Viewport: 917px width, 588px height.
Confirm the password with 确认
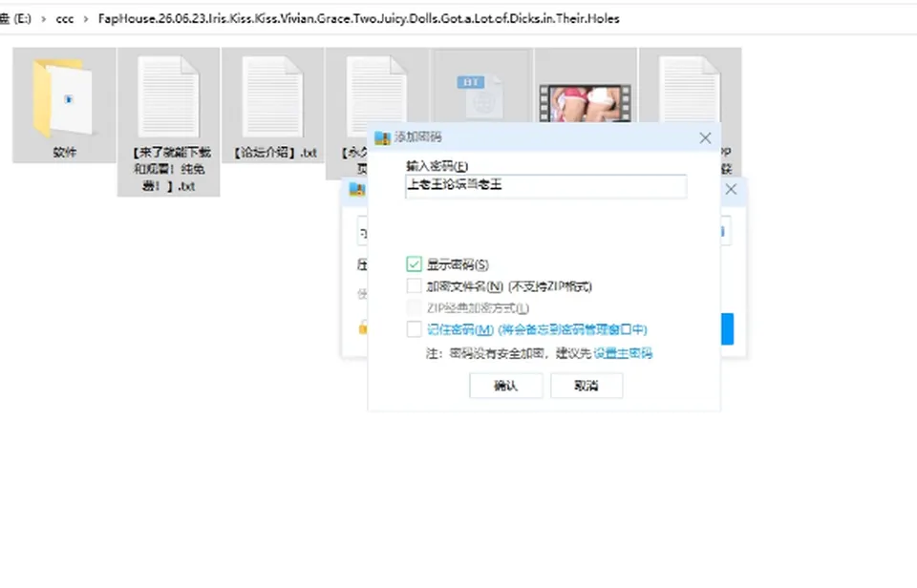coord(506,386)
